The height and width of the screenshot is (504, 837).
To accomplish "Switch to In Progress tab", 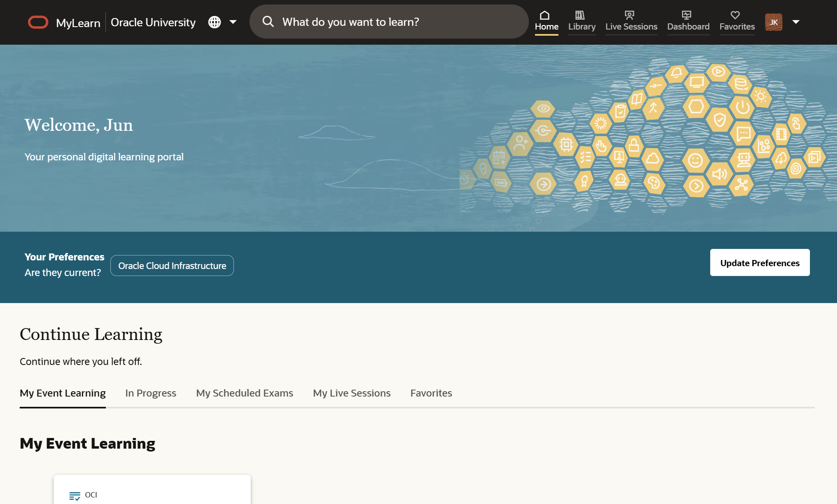I will click(x=151, y=393).
